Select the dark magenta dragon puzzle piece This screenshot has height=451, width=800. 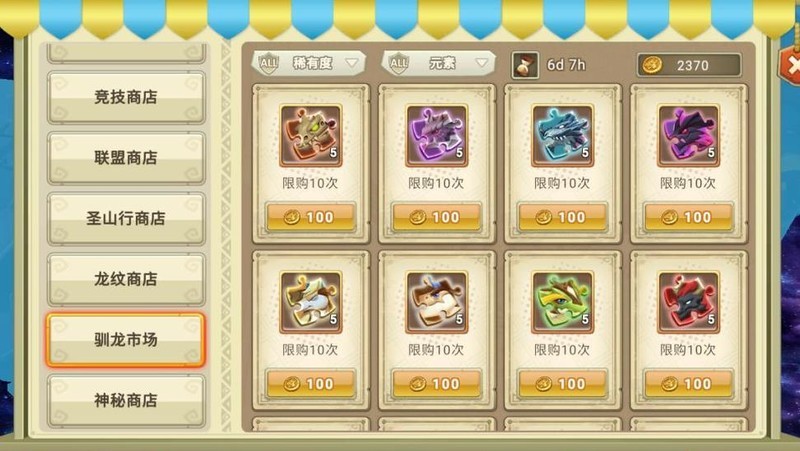tap(689, 136)
